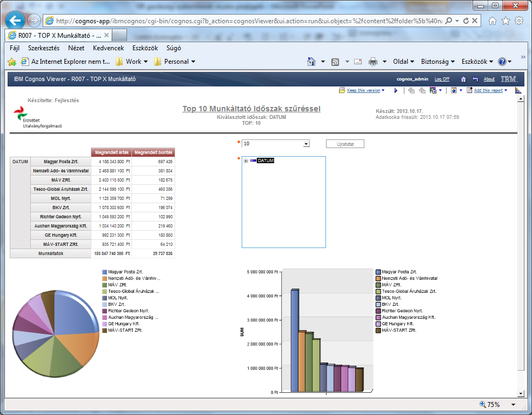Open the Personal favorites folder

tap(175, 62)
